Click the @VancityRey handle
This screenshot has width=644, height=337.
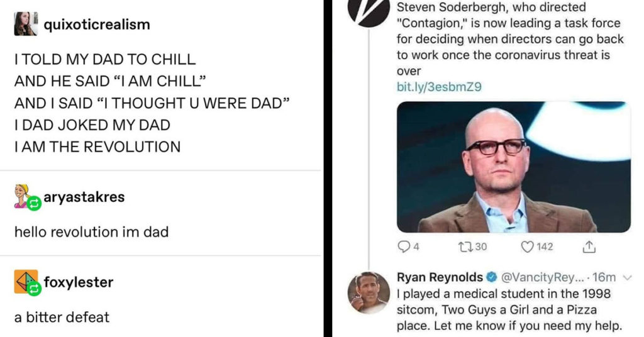tap(541, 277)
